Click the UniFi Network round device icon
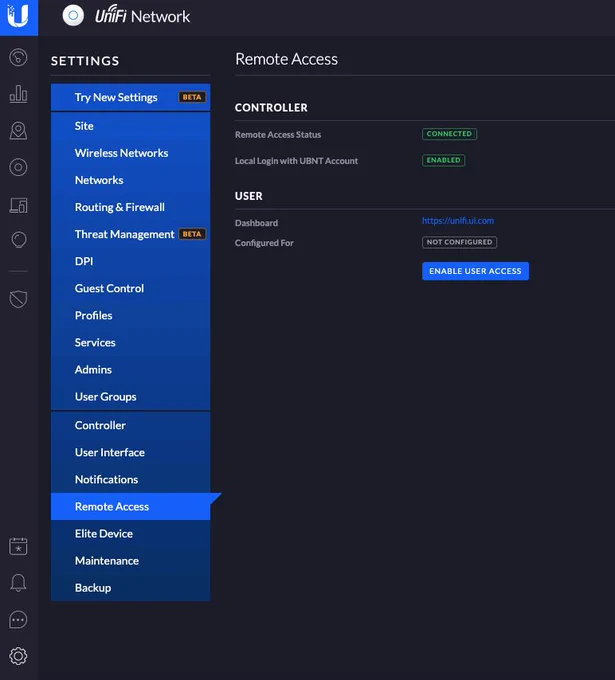 (x=73, y=16)
